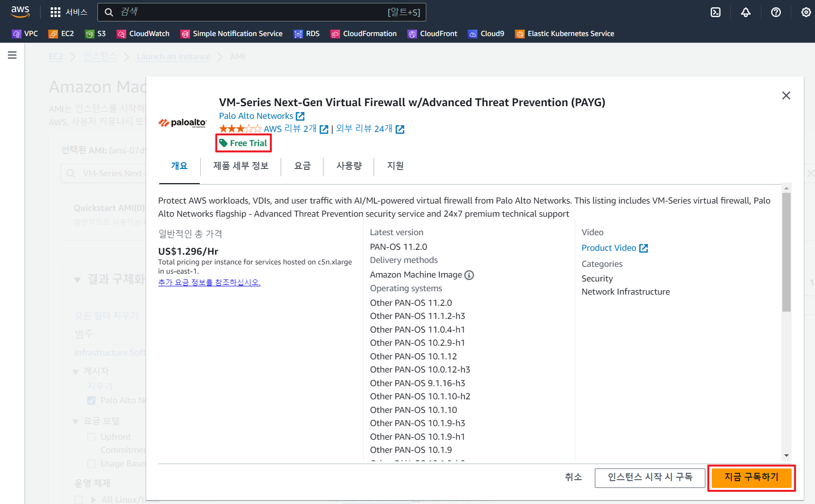Collapse the 결과 구체화 section

77,280
